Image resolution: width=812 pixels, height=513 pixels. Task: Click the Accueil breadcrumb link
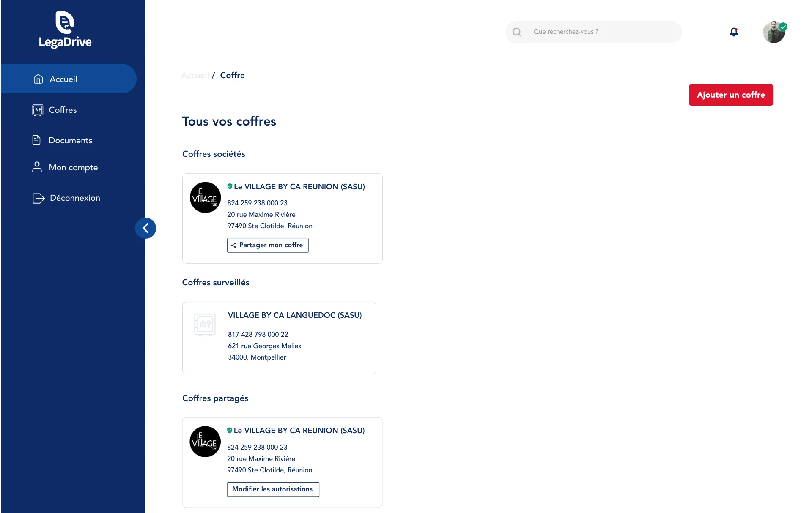pos(195,75)
